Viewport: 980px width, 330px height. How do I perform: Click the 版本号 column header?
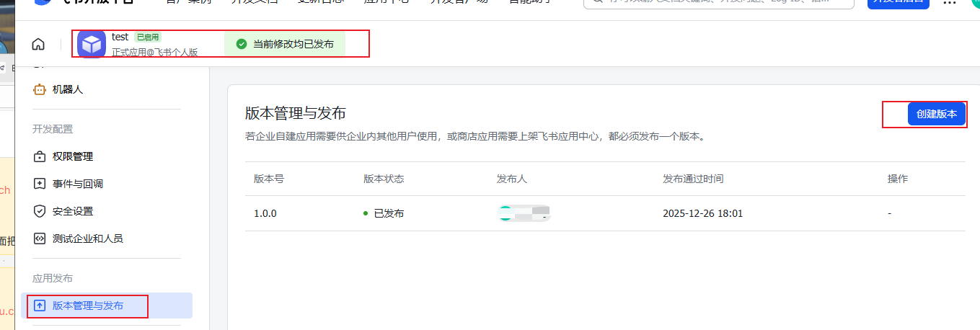pyautogui.click(x=268, y=179)
